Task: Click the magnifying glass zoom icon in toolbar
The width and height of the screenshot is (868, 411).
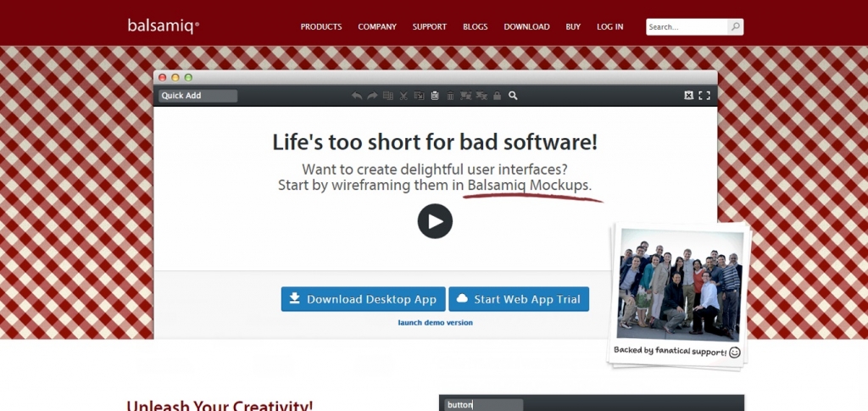Action: pos(513,96)
